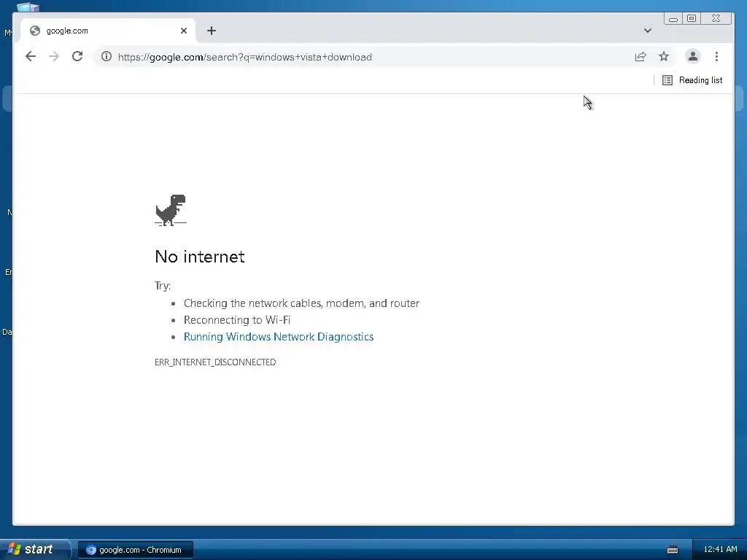This screenshot has width=747, height=560.
Task: Click the No internet heading
Action: point(200,257)
